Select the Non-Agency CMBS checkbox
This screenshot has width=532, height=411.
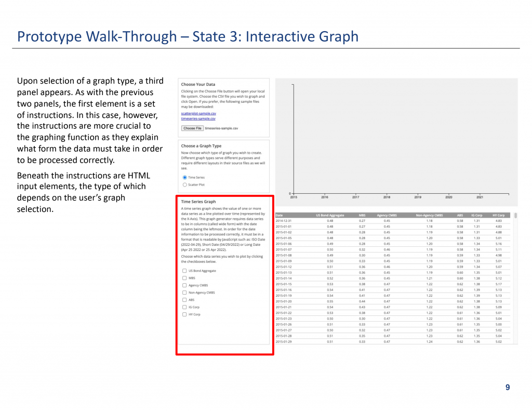tap(184, 293)
